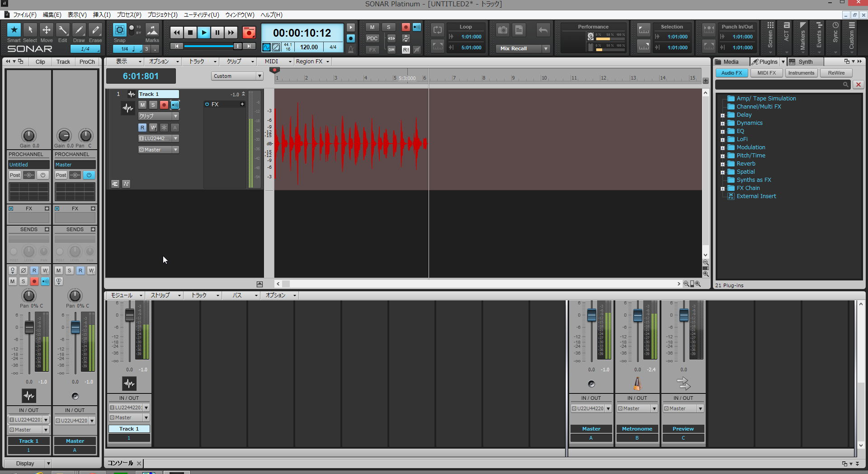Adjust Track 1 console volume fader
This screenshot has width=868, height=474.
[129, 315]
